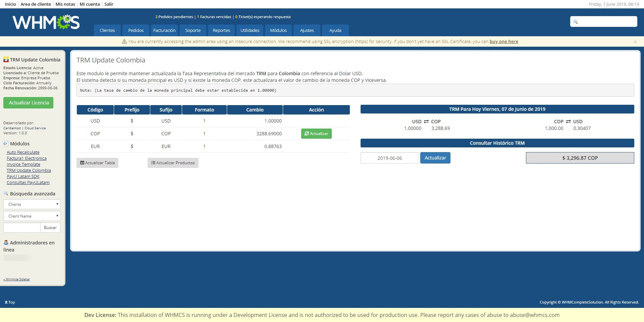
Task: Click the Colombia flag module icon
Action: tap(6, 59)
